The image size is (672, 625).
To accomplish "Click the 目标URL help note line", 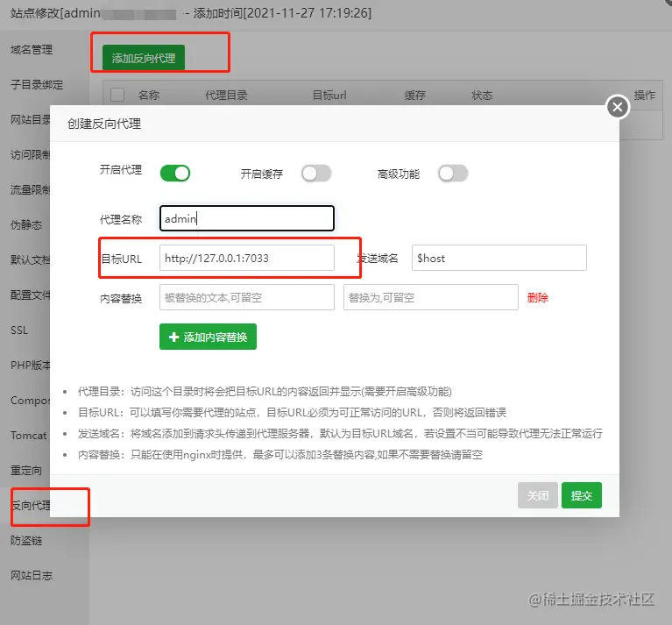I will click(x=293, y=412).
